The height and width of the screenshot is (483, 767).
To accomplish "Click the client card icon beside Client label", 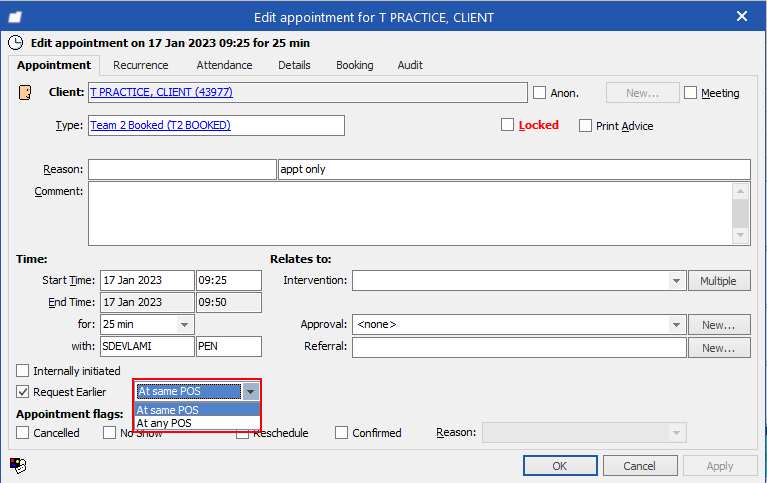I will [25, 93].
